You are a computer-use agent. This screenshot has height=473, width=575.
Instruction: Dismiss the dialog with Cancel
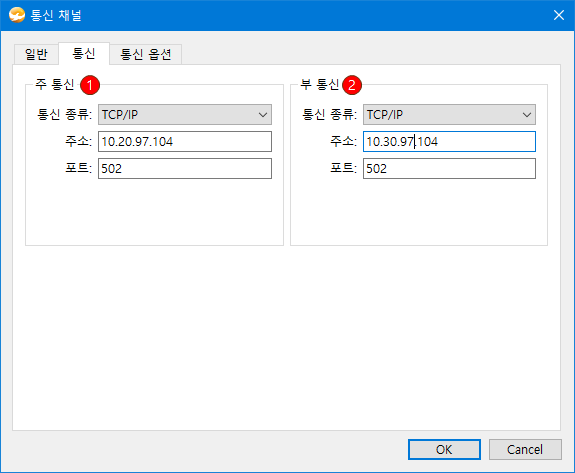point(525,450)
